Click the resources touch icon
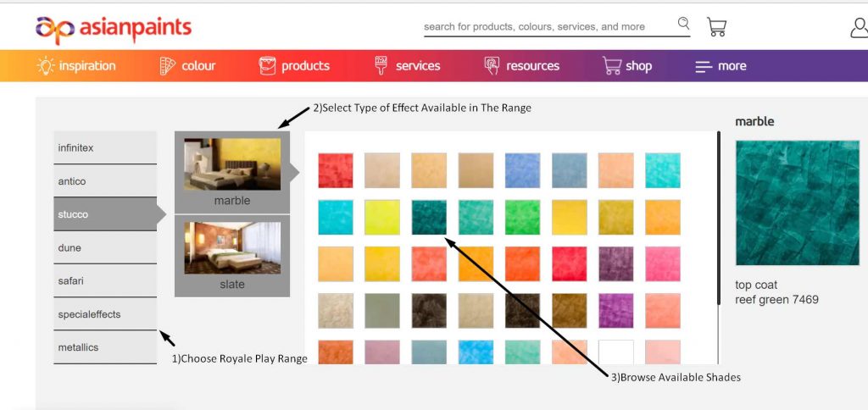The image size is (868, 410). pos(492,66)
